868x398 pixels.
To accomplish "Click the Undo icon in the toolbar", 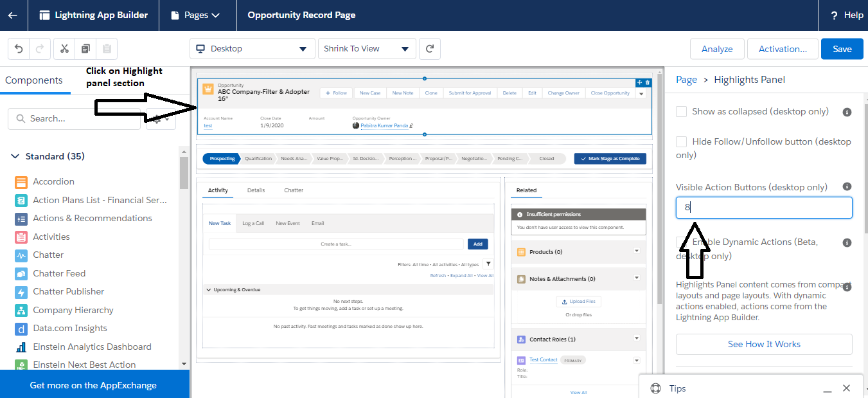I will tap(19, 48).
